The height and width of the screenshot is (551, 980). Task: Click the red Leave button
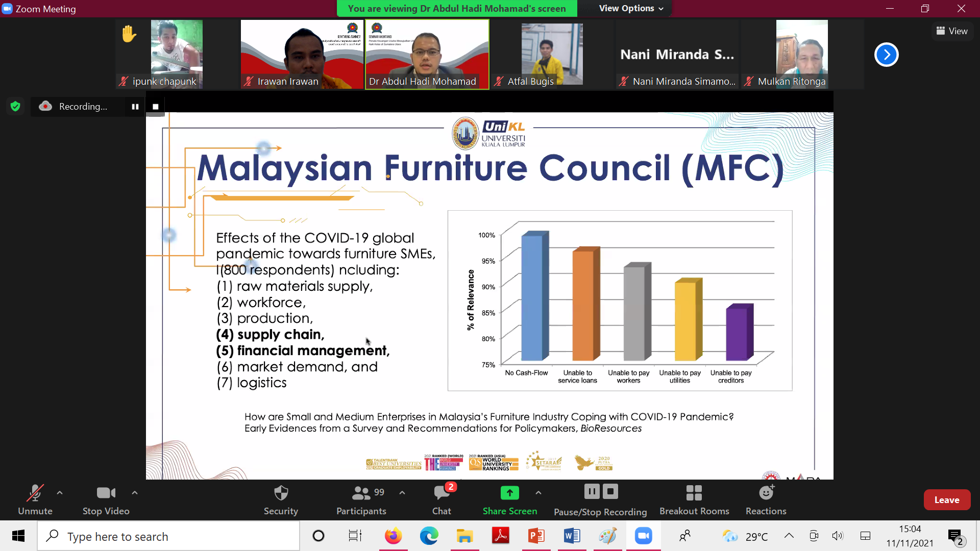(947, 500)
